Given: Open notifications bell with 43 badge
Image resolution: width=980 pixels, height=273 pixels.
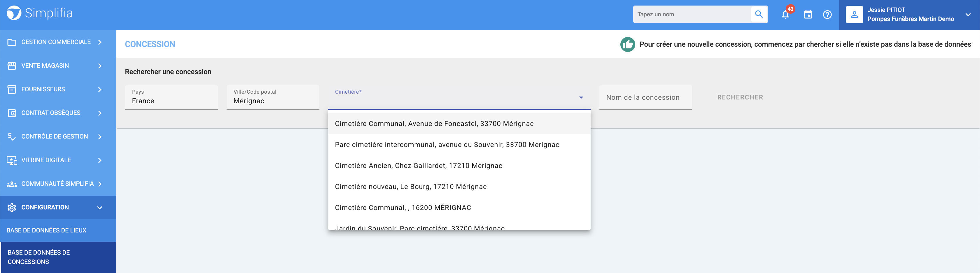Looking at the screenshot, I should pos(785,15).
